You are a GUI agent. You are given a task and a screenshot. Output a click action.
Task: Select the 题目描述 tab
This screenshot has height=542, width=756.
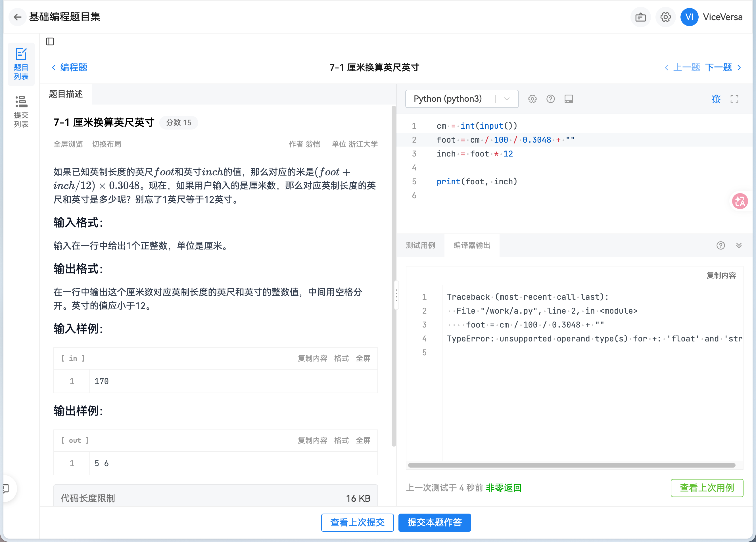tap(66, 94)
